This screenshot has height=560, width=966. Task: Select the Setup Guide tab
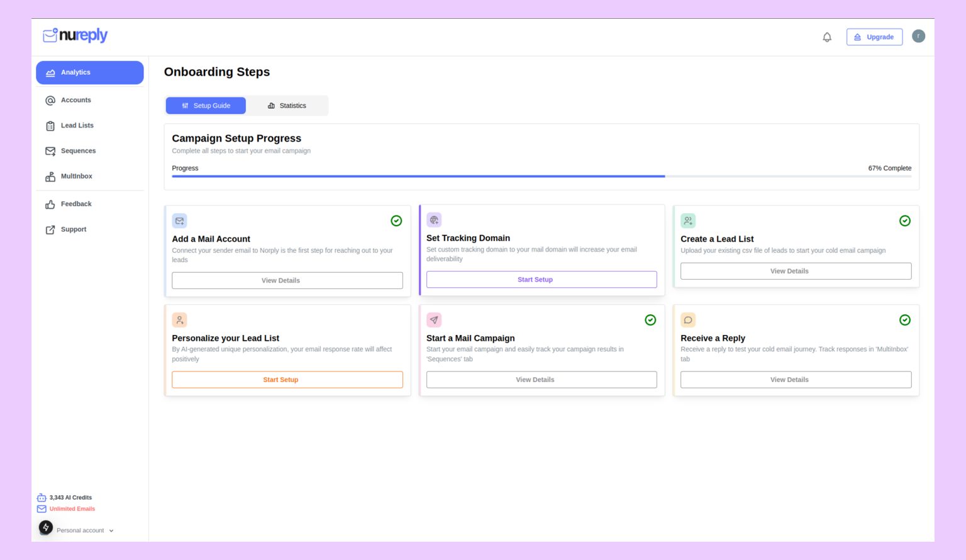coord(206,106)
